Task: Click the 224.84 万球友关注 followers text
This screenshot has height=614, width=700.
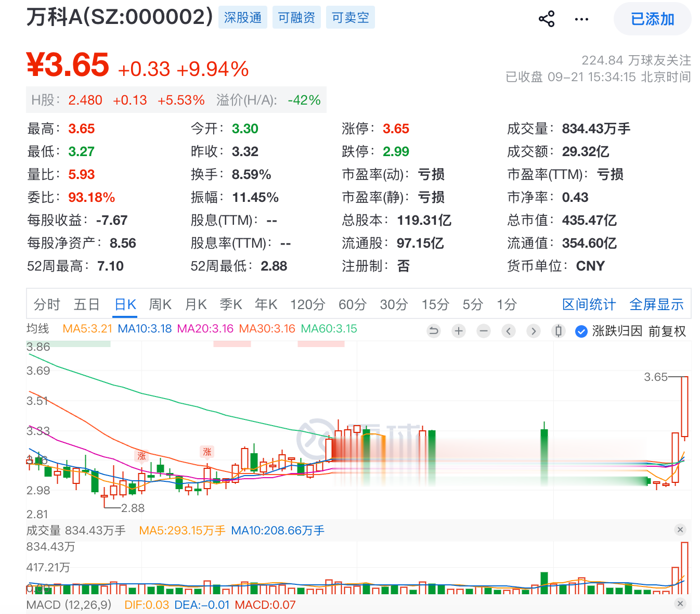Action: [636, 60]
